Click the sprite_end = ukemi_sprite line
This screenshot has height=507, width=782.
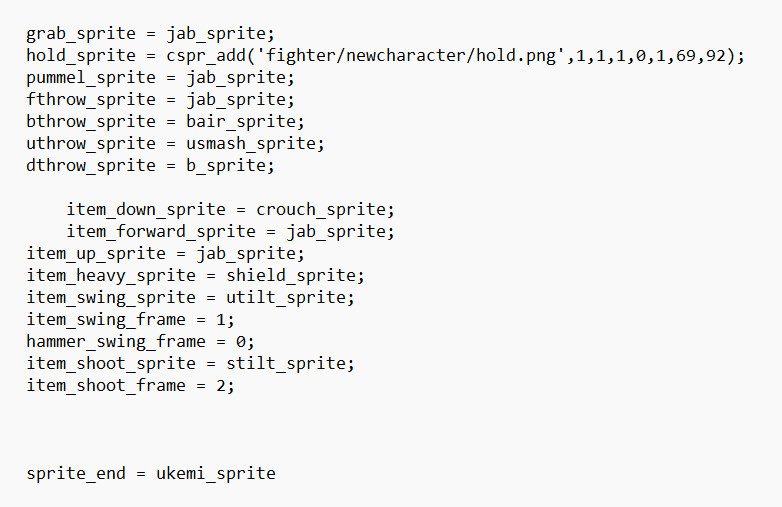tap(151, 474)
